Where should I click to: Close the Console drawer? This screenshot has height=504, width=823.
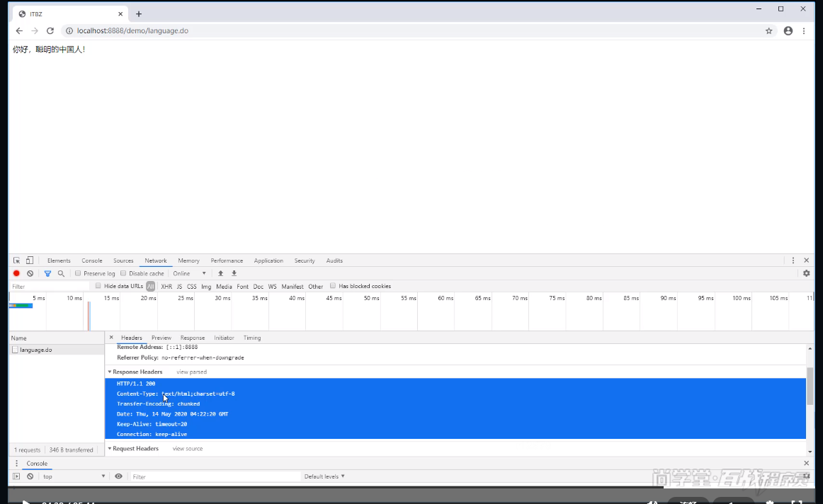807,463
